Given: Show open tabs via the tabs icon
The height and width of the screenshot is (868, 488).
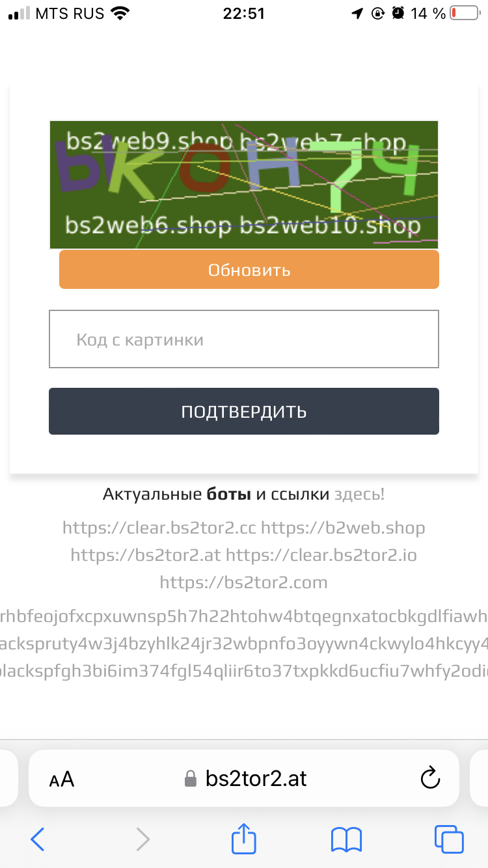Looking at the screenshot, I should tap(449, 839).
